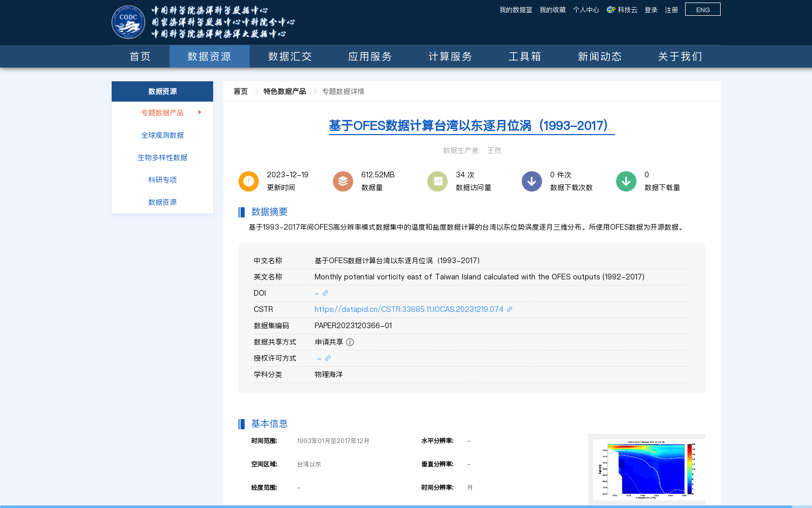Select 科研专项 in the sidebar
The height and width of the screenshot is (508, 812).
(x=162, y=180)
